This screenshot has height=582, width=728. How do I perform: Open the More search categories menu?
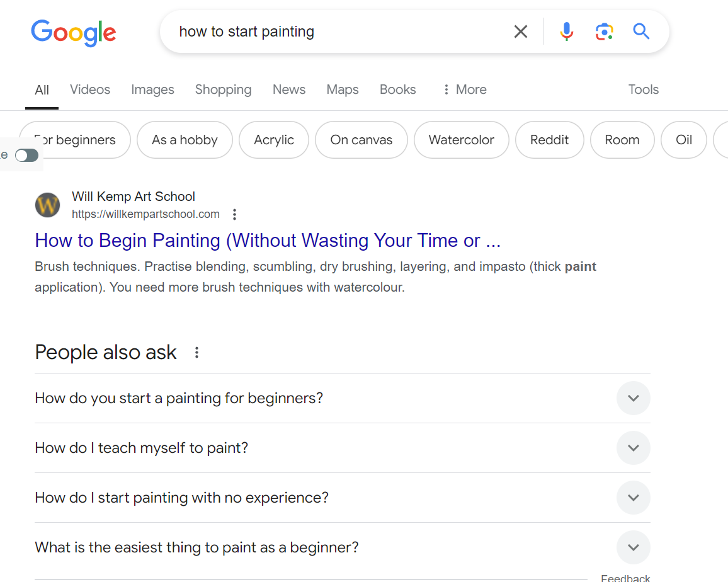click(x=464, y=89)
